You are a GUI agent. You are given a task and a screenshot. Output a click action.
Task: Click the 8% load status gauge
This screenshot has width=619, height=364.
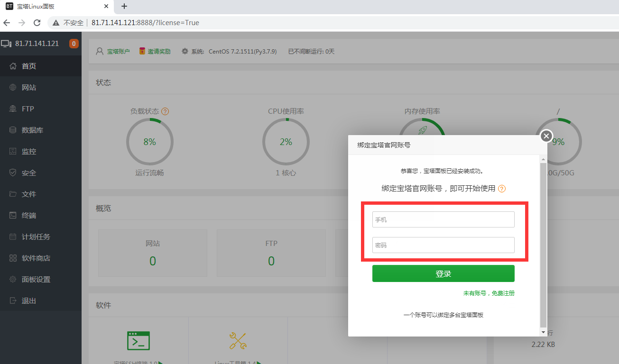pos(150,142)
